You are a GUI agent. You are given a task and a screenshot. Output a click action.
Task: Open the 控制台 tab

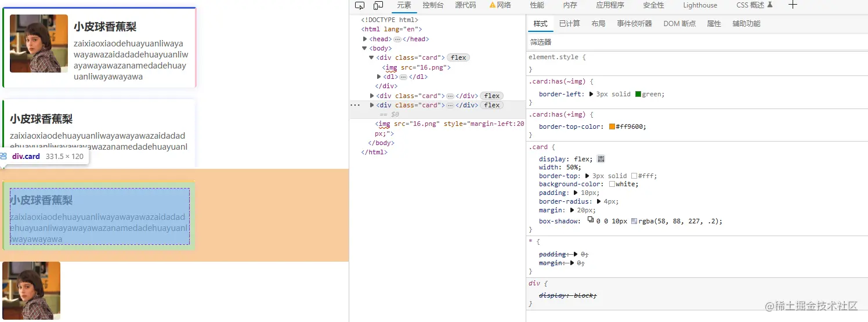(433, 5)
